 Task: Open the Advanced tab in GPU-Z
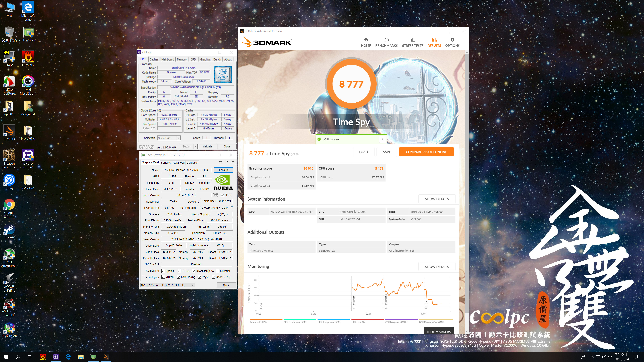pos(178,162)
